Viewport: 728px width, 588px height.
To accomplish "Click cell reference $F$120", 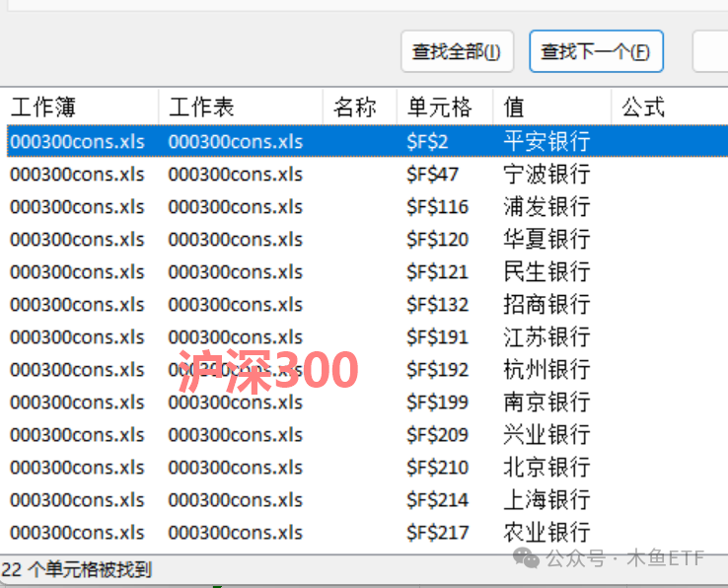I will click(437, 239).
